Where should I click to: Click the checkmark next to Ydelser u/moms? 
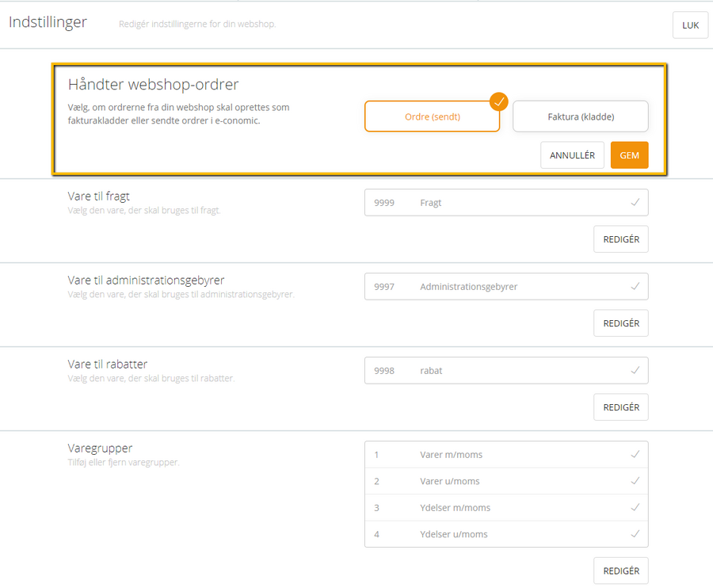pos(635,533)
